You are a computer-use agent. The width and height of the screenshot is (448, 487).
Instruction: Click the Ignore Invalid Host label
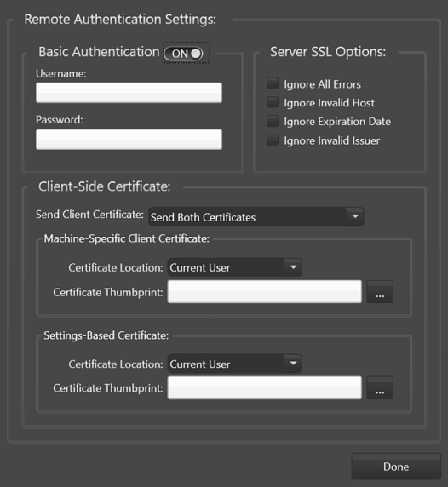(x=330, y=103)
